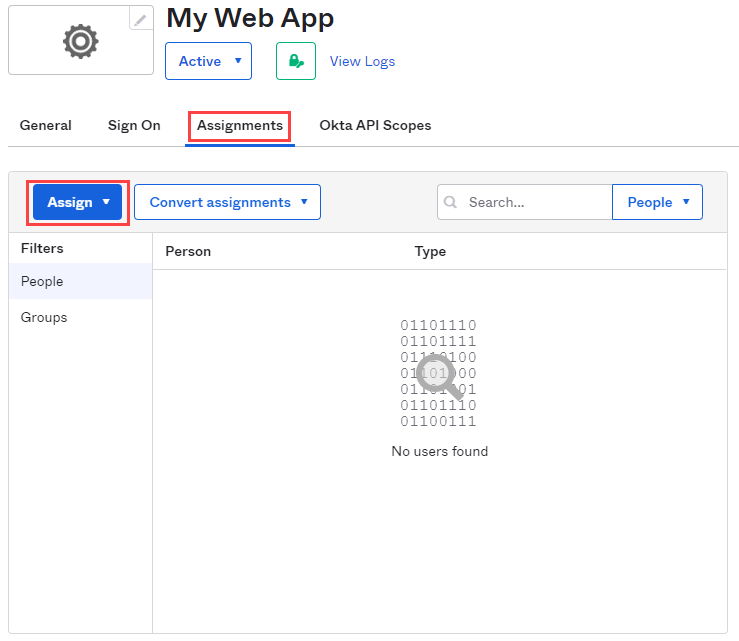This screenshot has width=739, height=641.
Task: Click the Type column header
Action: pyautogui.click(x=430, y=251)
